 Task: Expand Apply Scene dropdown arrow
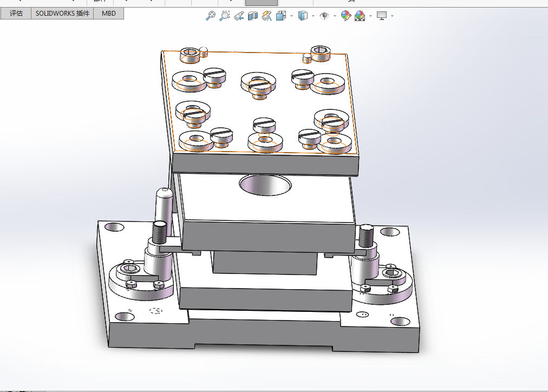(370, 16)
